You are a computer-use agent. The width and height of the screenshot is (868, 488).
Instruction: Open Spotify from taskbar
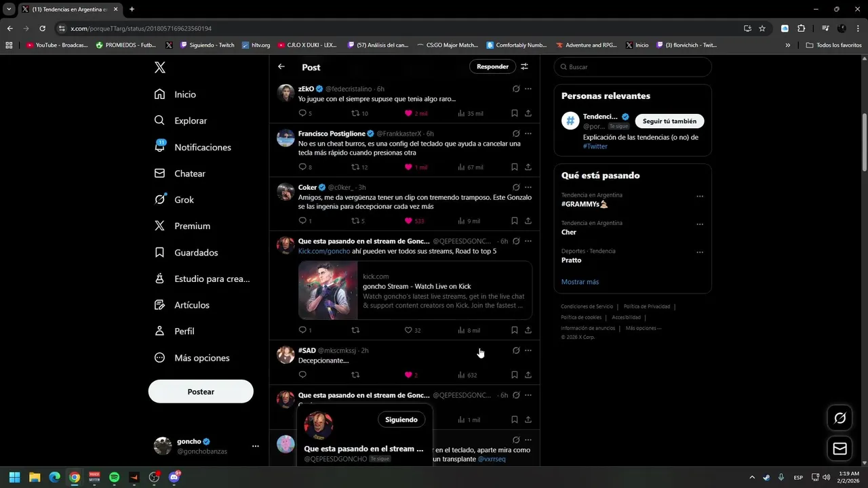click(114, 477)
